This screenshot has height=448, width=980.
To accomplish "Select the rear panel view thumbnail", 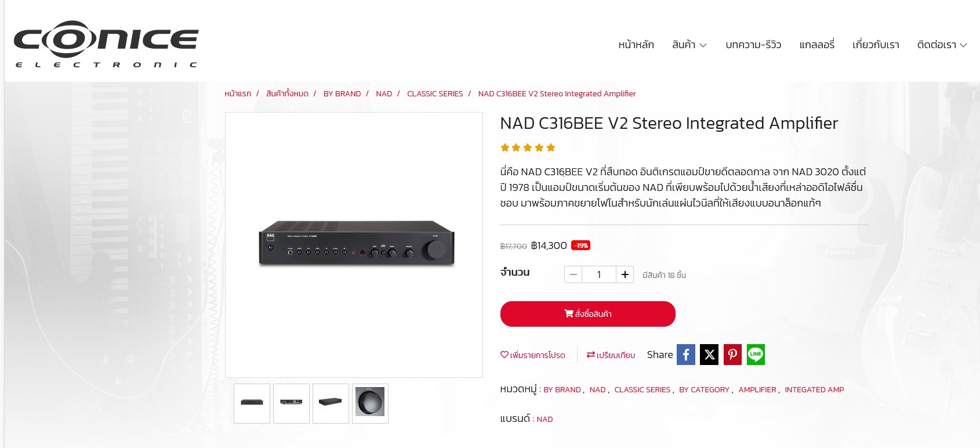I will point(291,403).
